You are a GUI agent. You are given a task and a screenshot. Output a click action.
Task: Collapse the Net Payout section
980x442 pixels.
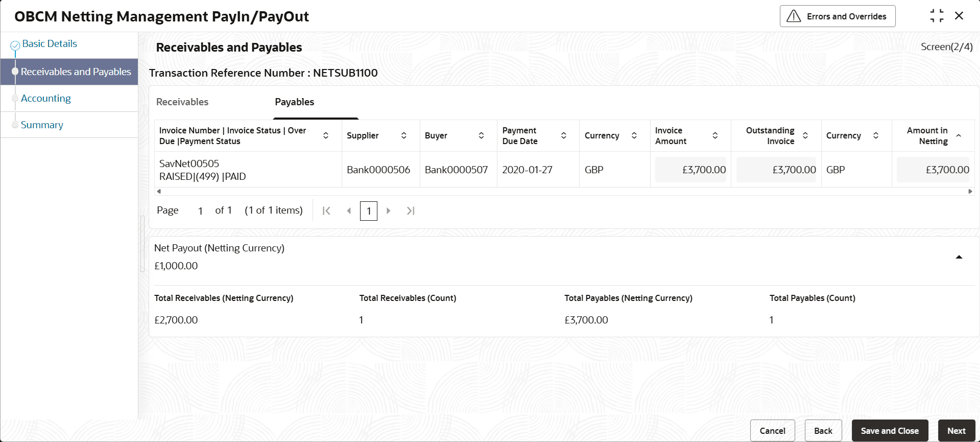point(959,257)
